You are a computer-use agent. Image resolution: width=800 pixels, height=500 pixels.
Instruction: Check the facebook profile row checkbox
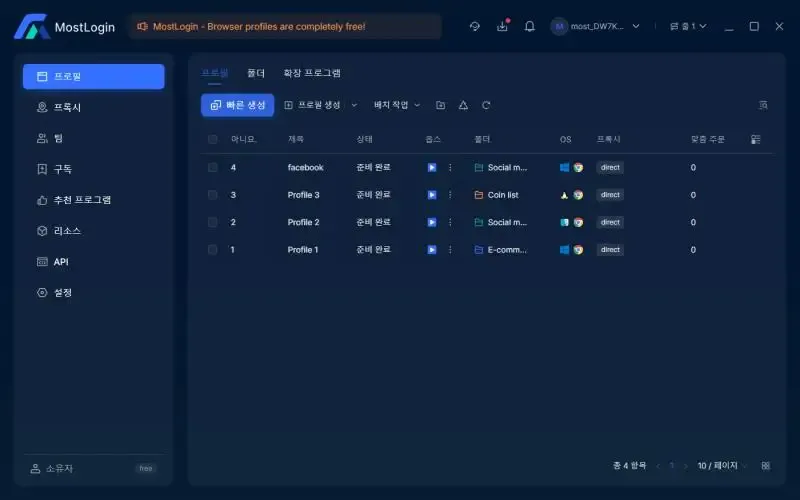(x=213, y=167)
